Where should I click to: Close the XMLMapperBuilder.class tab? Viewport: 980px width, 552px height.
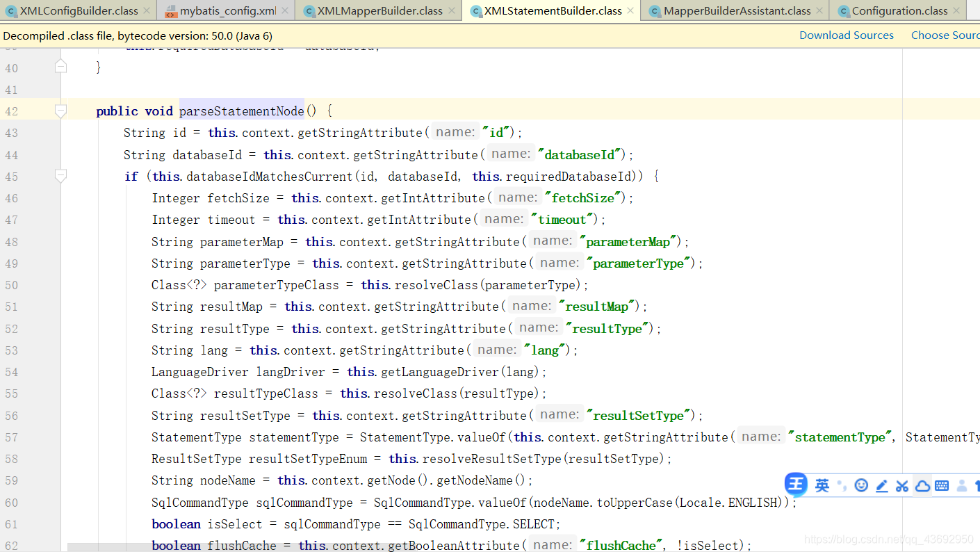point(451,10)
